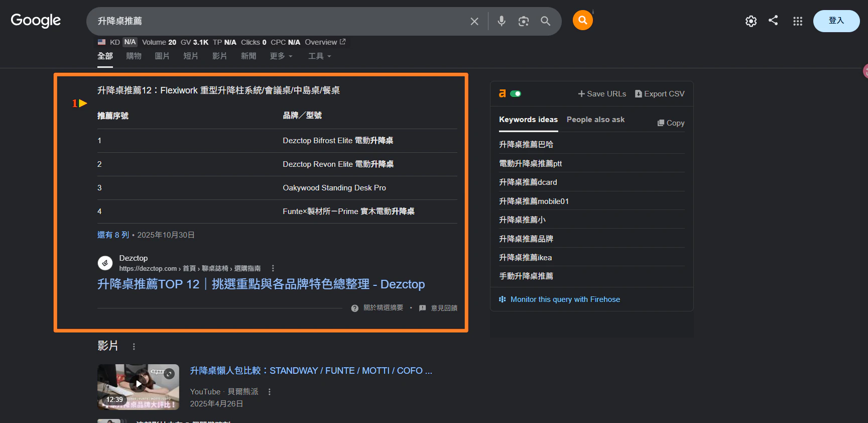Open the Dezctop result options menu
The image size is (868, 423).
tap(273, 268)
